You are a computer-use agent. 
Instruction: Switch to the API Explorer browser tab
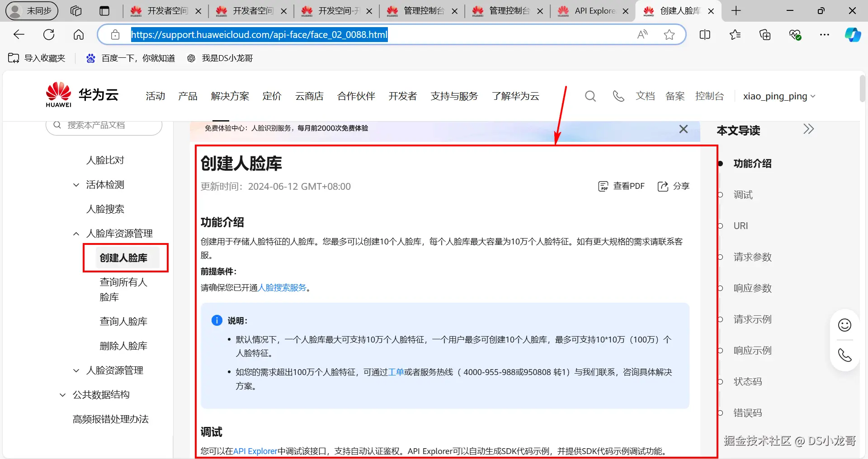click(x=593, y=11)
